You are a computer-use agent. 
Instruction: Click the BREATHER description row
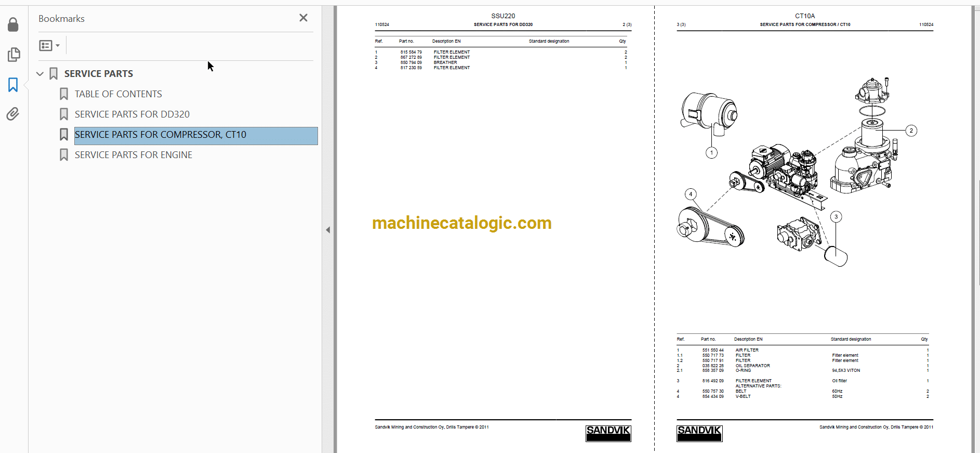445,62
